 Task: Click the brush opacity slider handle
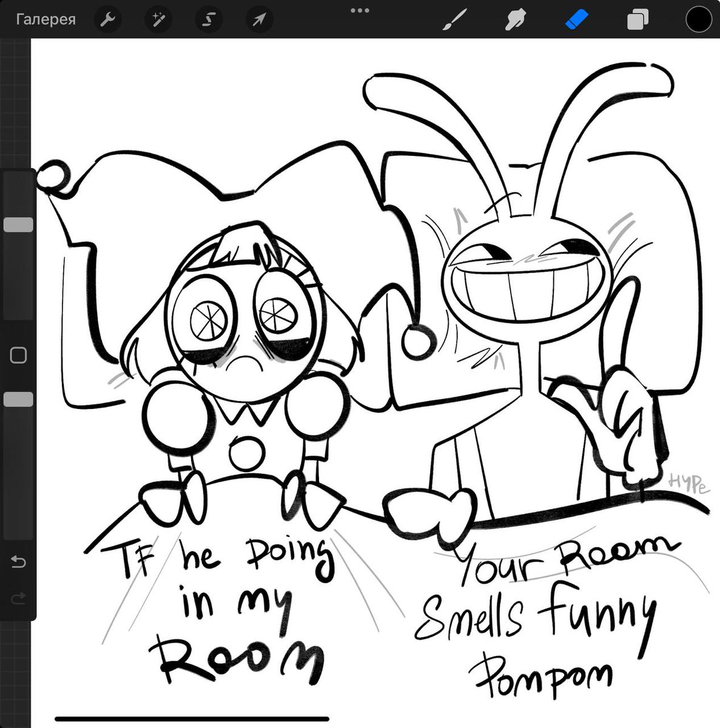point(18,399)
